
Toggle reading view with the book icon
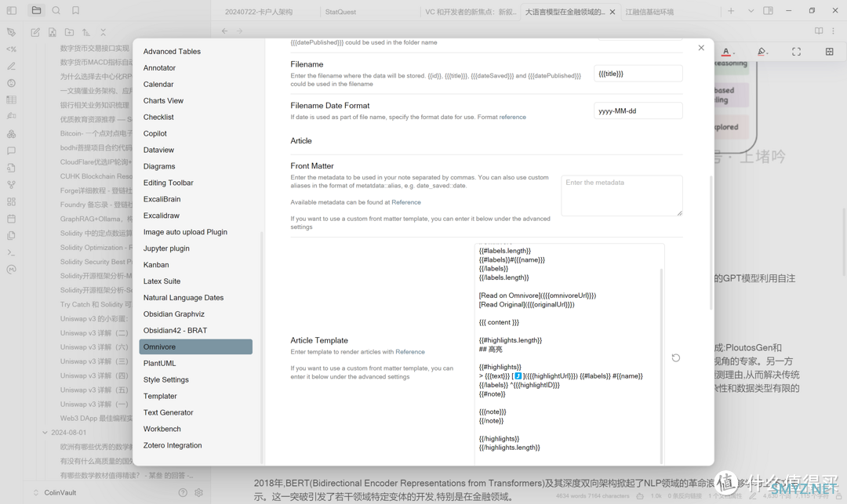[x=819, y=31]
